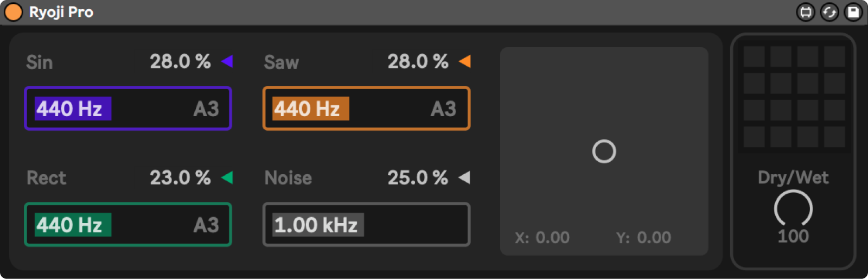
Task: Click the Rect 23.0 % level value
Action: click(x=180, y=178)
